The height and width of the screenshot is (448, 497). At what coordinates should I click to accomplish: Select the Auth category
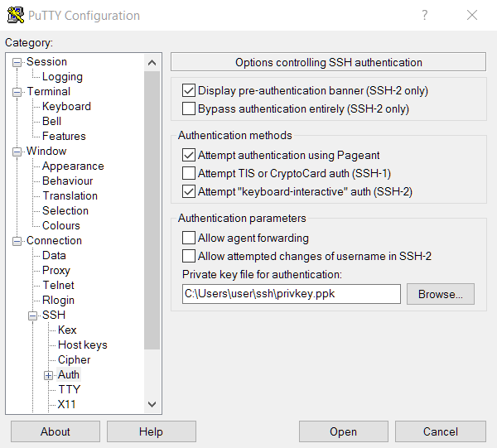69,374
